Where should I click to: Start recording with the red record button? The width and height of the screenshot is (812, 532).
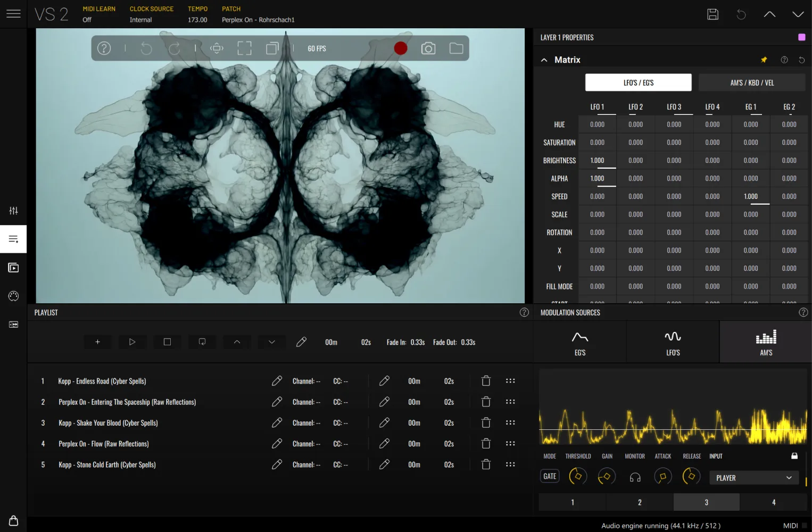pyautogui.click(x=401, y=48)
